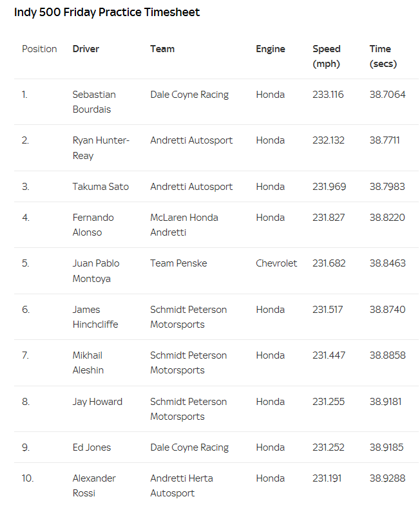
Task: Click Ryan Hunter-Reay in the driver column
Action: coord(100,148)
